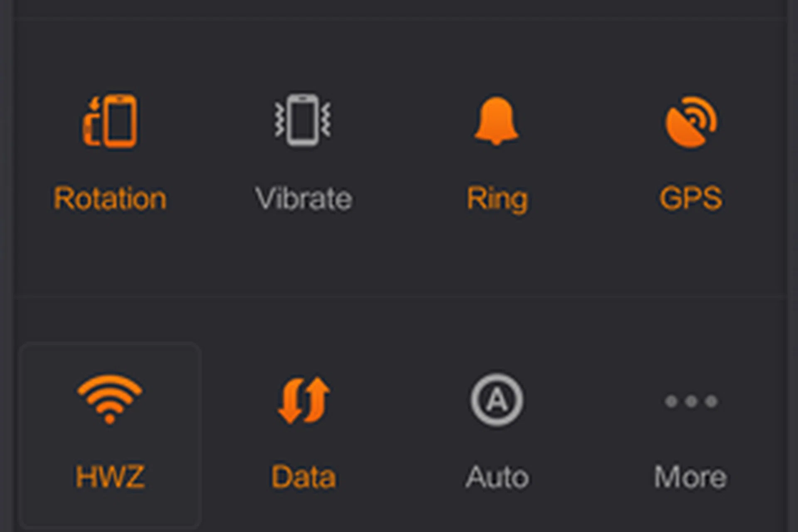Click the letter A inside the circle
The width and height of the screenshot is (798, 532).
(497, 400)
